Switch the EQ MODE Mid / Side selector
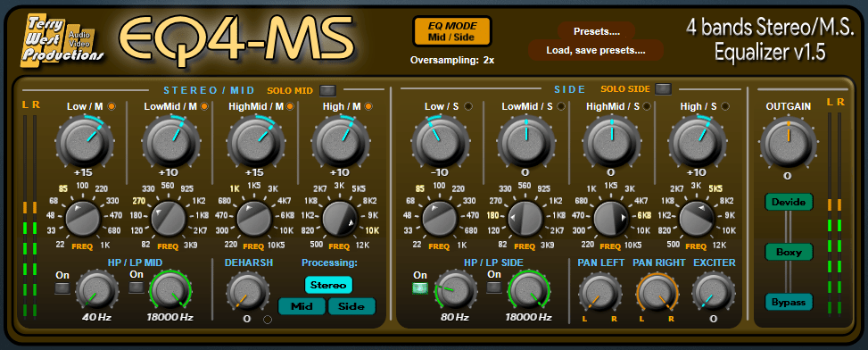868x350 pixels. 452,31
